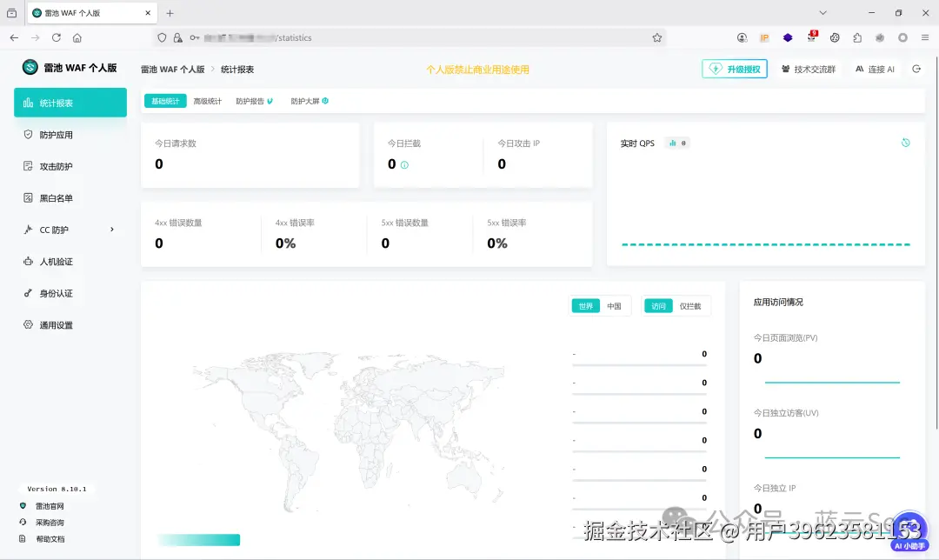Click the Version 8.10.1 label
Viewport: 939px width, 560px height.
57,490
